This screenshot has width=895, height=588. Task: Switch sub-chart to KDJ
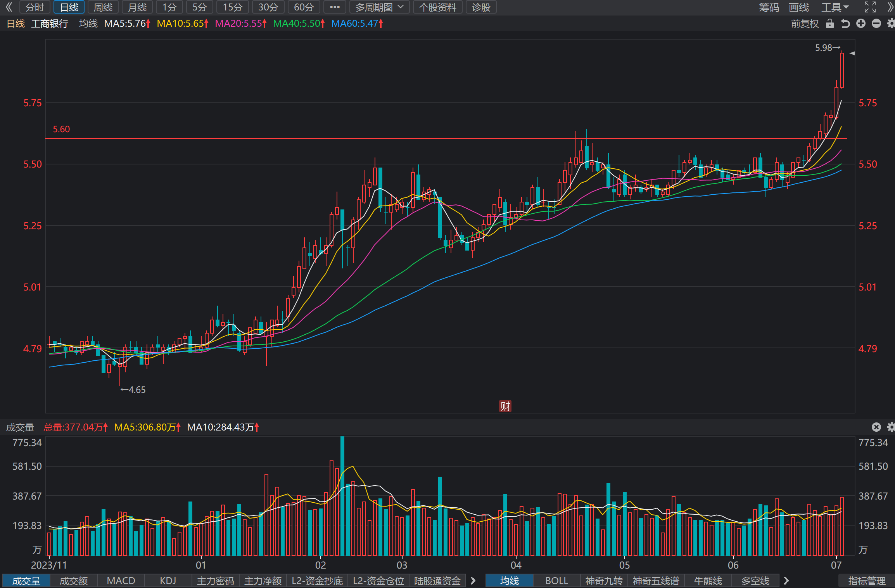click(168, 581)
